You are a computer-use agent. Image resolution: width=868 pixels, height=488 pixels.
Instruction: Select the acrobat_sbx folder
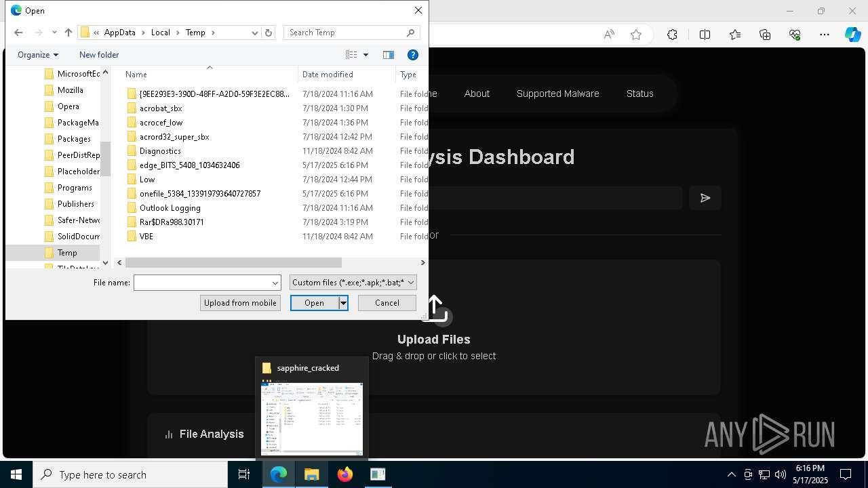(x=161, y=108)
